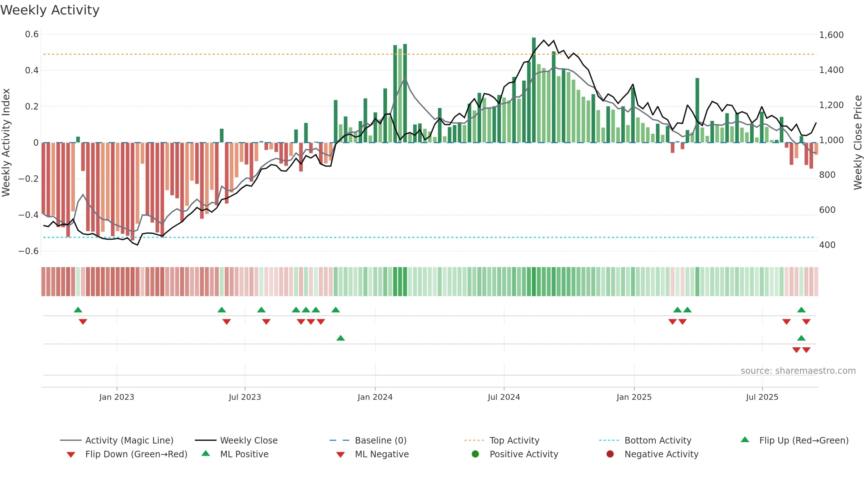Viewport: 868px width, 488px height.
Task: Click the green circle beside Positive Activity
Action: point(475,454)
